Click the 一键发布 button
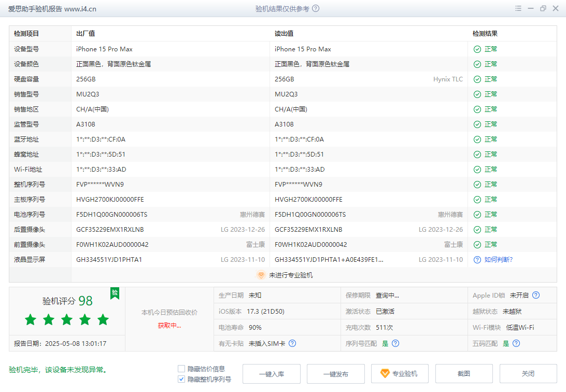This screenshot has width=566, height=392. coord(336,374)
